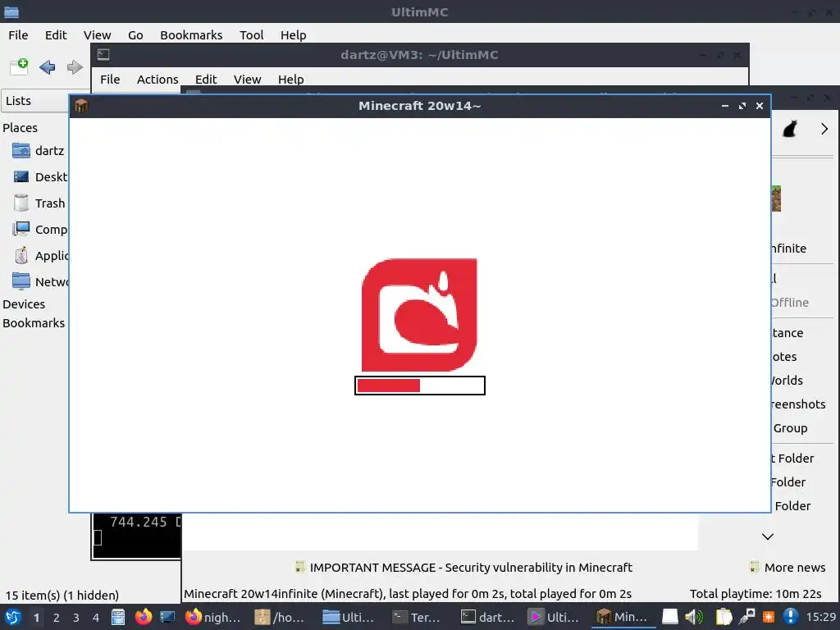
Task: Switch to the Min... Minecraft taskbar window
Action: 623,617
